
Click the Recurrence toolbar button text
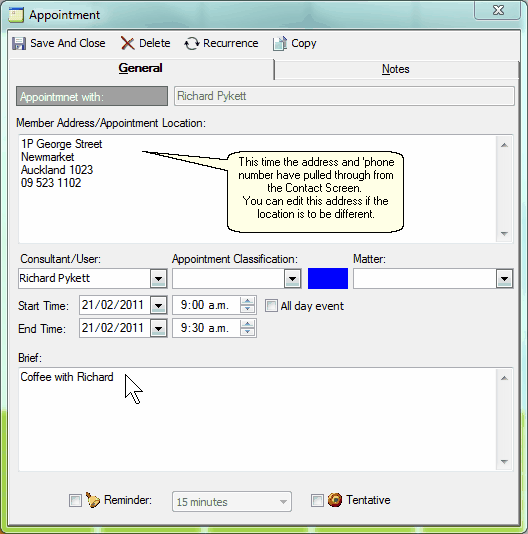tap(231, 43)
